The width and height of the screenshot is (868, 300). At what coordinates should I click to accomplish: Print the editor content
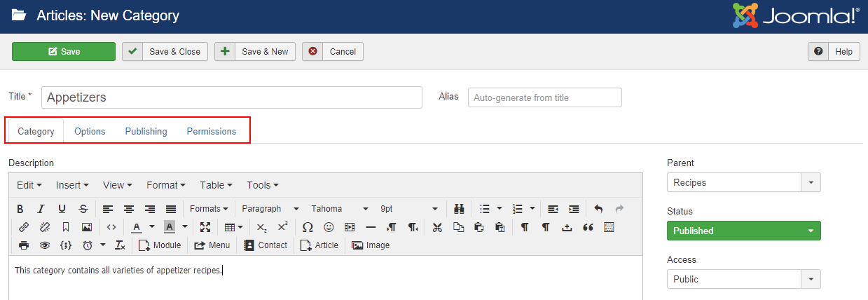click(x=24, y=245)
